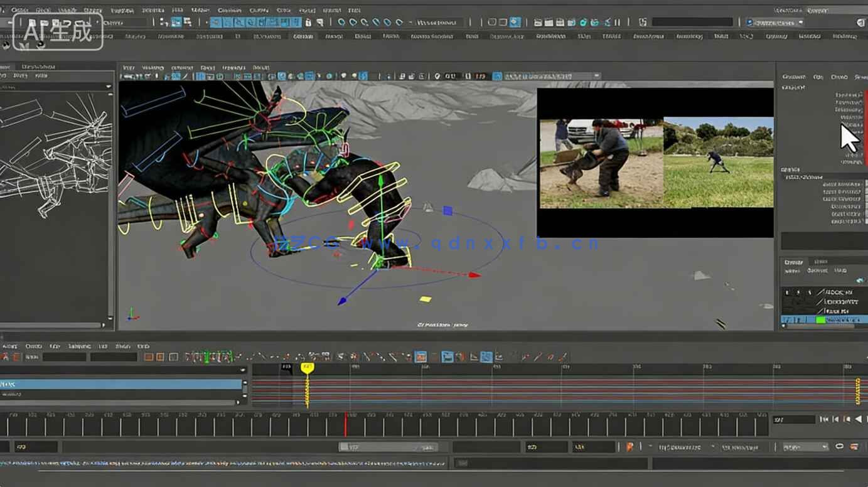This screenshot has height=487, width=868.
Task: Click the view axis gizmo in viewport corner
Action: 131,313
